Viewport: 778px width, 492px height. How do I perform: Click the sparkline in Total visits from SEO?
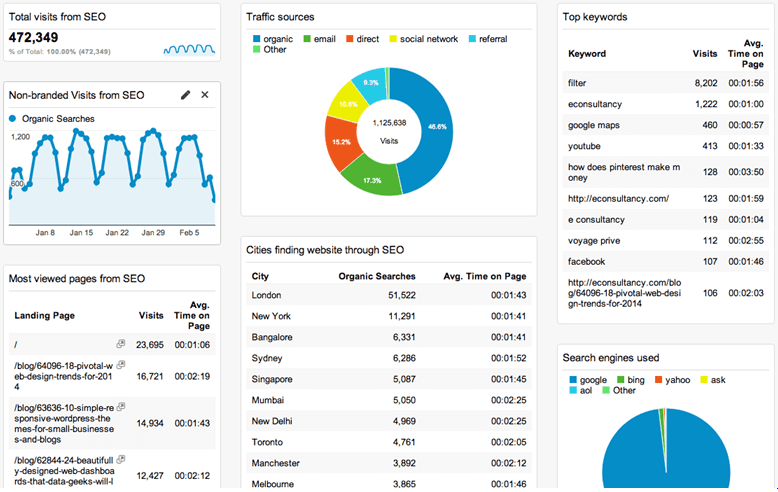189,49
